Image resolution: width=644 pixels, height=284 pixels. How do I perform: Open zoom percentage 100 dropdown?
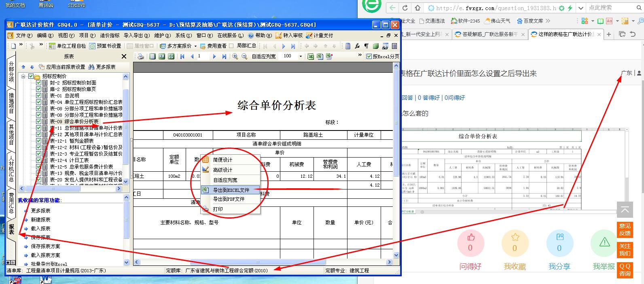[301, 57]
